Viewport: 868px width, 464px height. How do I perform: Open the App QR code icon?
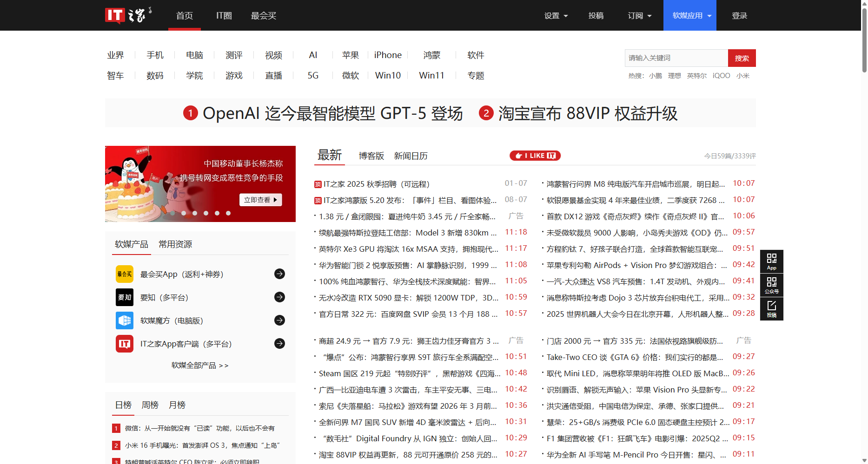[x=772, y=261]
